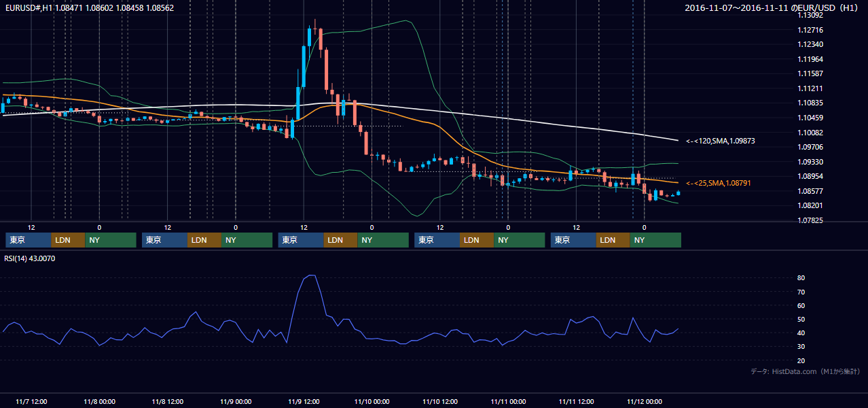Viewport: 868px width, 408px height.
Task: Select the RSI(14) 43.0070 indicator label
Action: [30, 258]
